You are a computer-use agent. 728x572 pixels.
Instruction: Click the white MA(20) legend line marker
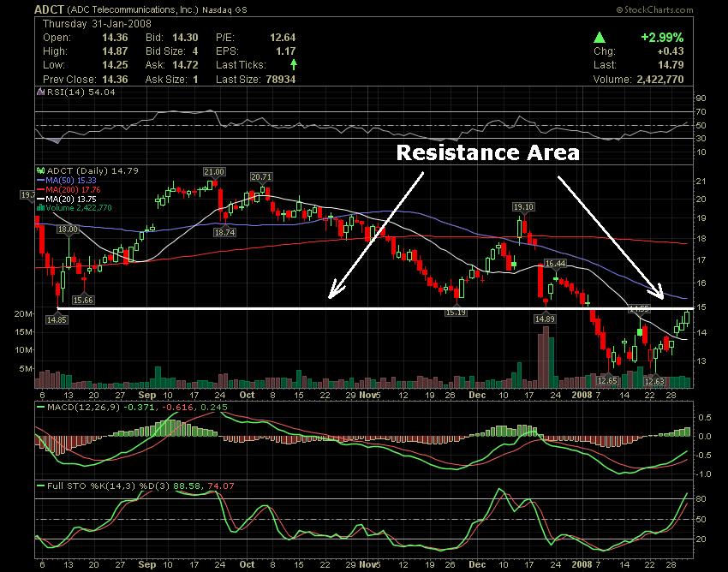pyautogui.click(x=40, y=199)
